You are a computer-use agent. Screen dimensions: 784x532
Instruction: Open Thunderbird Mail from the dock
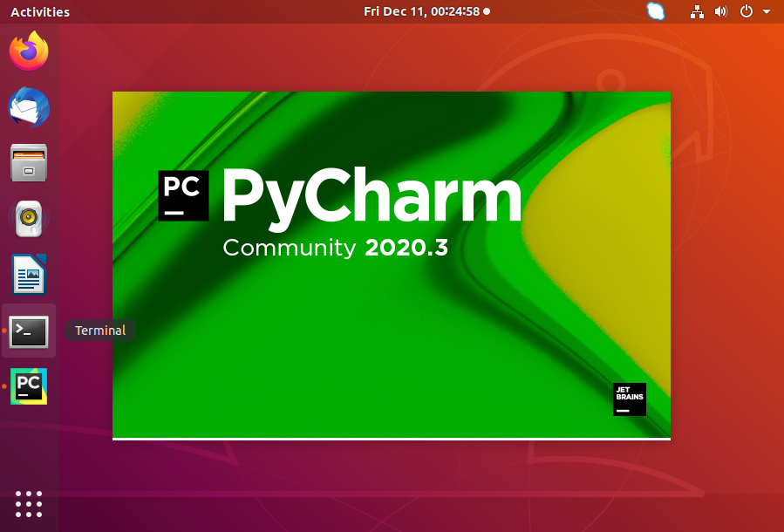point(29,107)
